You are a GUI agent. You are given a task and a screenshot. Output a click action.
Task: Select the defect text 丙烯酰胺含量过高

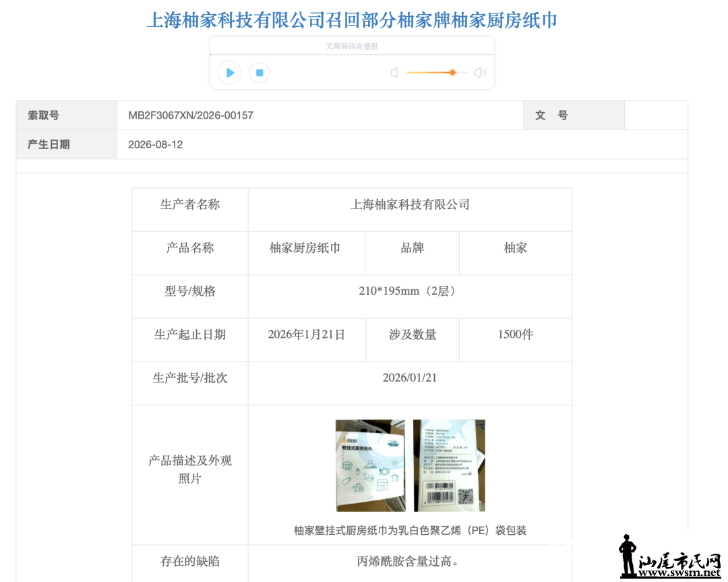point(408,561)
